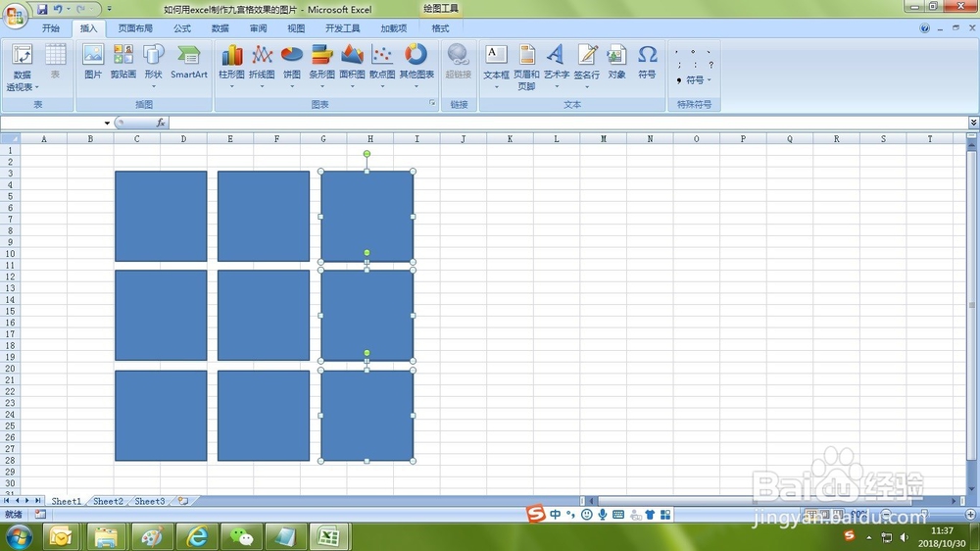Open the 数据 Data tab

[x=220, y=28]
